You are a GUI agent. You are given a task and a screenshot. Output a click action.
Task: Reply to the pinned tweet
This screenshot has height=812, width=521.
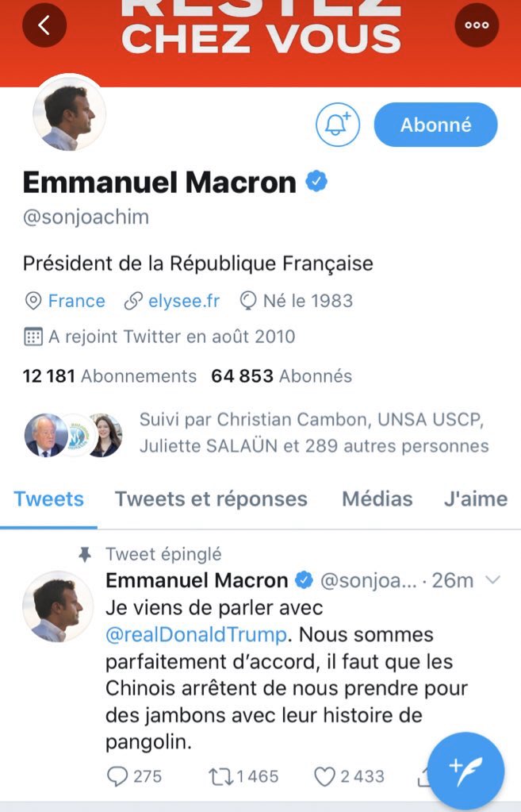click(x=118, y=777)
